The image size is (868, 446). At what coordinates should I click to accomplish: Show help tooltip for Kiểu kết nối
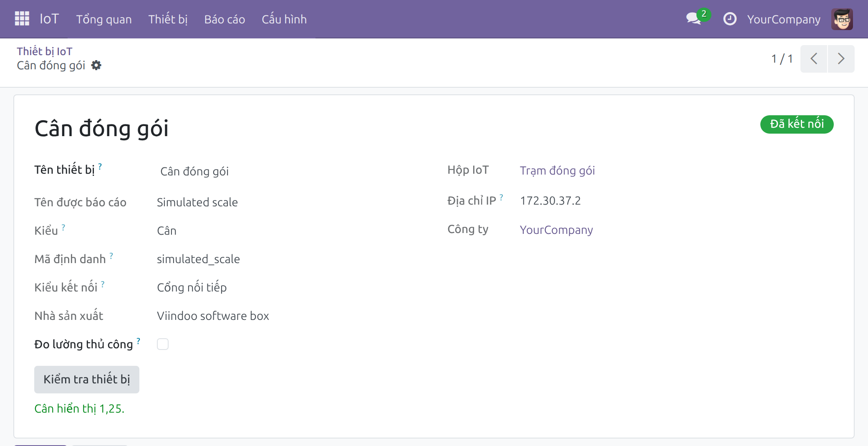(103, 284)
